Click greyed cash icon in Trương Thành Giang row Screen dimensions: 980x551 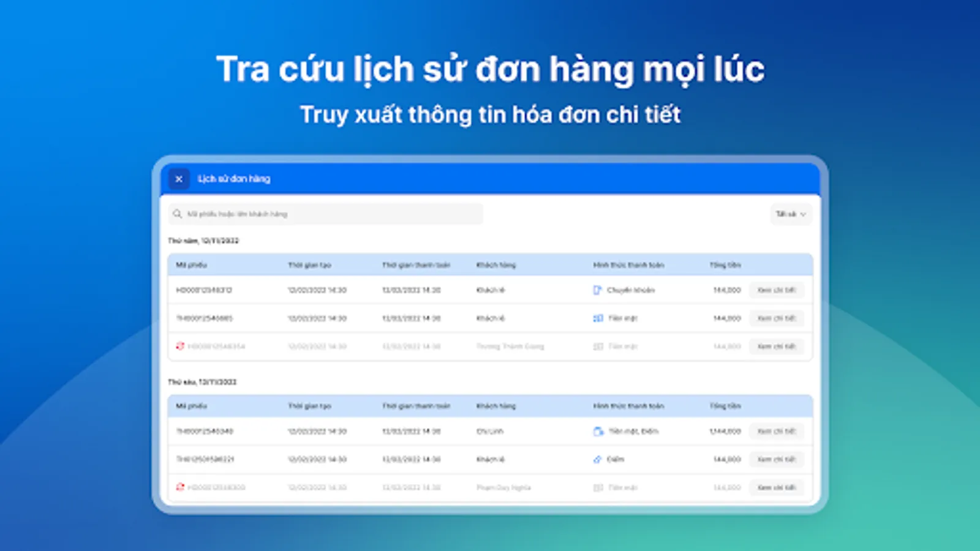tap(598, 347)
